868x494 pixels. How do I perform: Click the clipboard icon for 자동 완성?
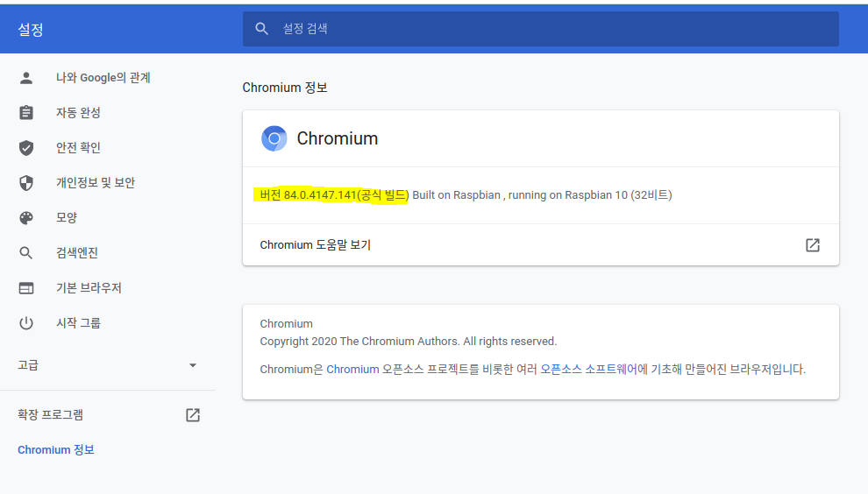(x=26, y=113)
